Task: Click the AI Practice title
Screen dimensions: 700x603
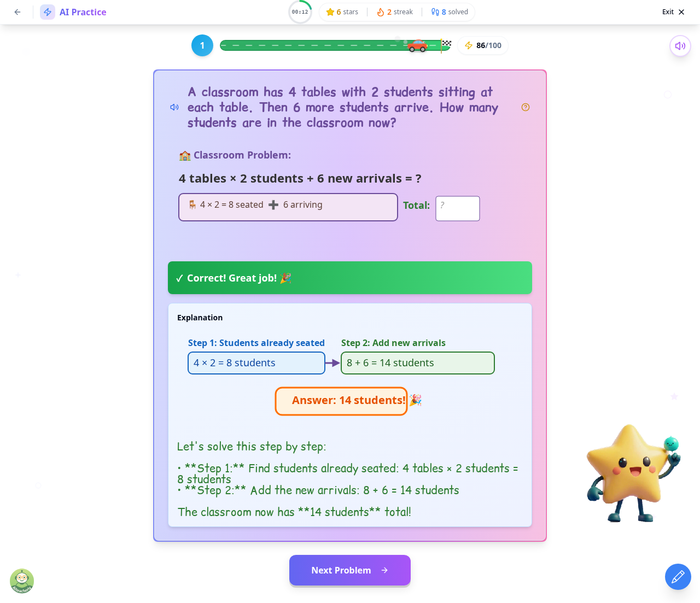Action: click(x=83, y=12)
